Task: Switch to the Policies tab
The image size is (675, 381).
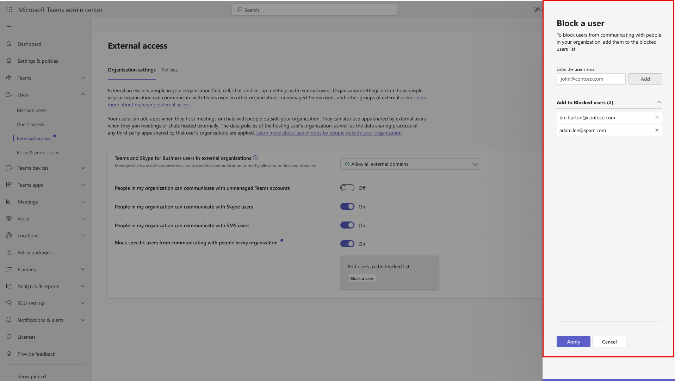Action: pos(170,70)
